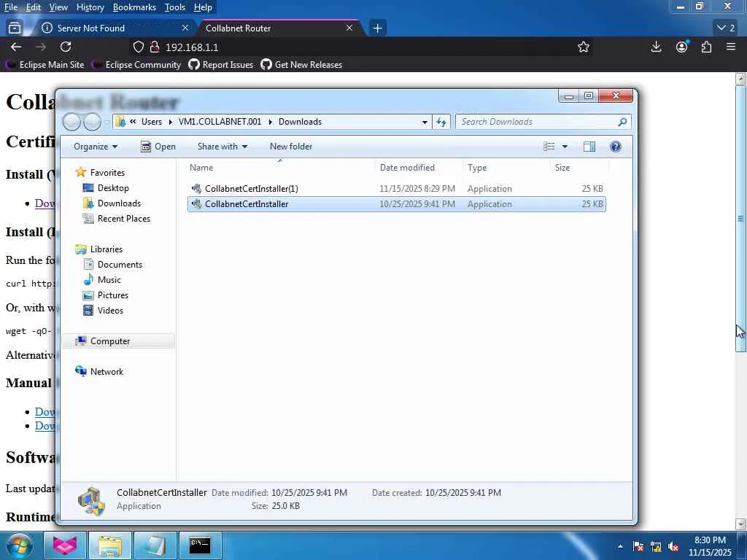Open Firefox extensions puzzle icon
Screen dimensions: 747x560
(706, 47)
